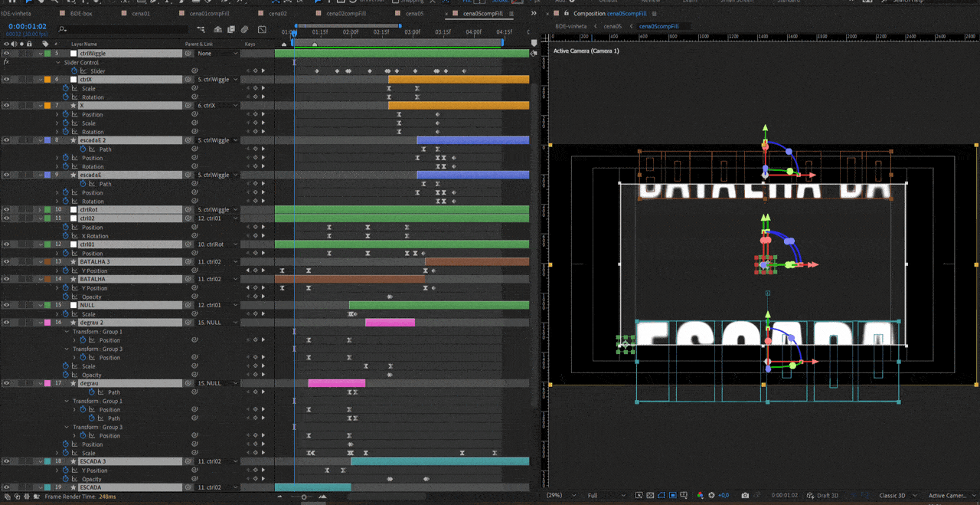Toggle visibility of BATALHA 3 layer
This screenshot has height=505, width=980.
coord(6,262)
